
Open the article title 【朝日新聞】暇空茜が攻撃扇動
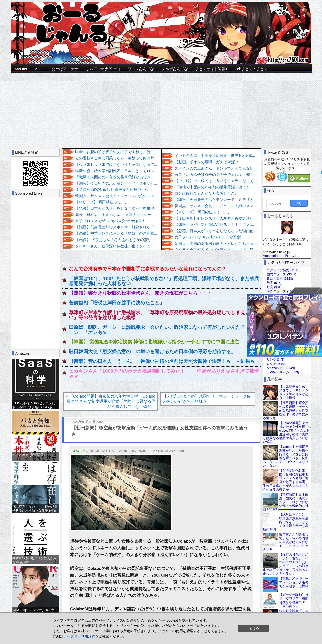pos(159,431)
